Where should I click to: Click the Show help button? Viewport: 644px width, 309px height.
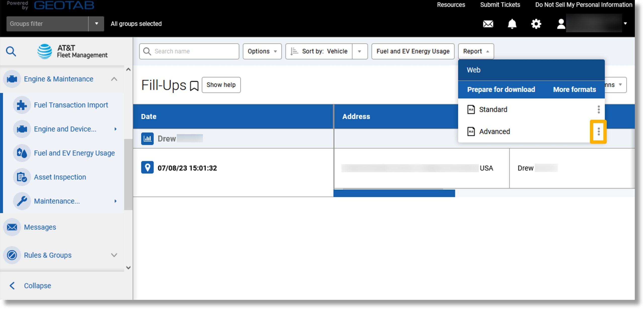[x=221, y=85]
